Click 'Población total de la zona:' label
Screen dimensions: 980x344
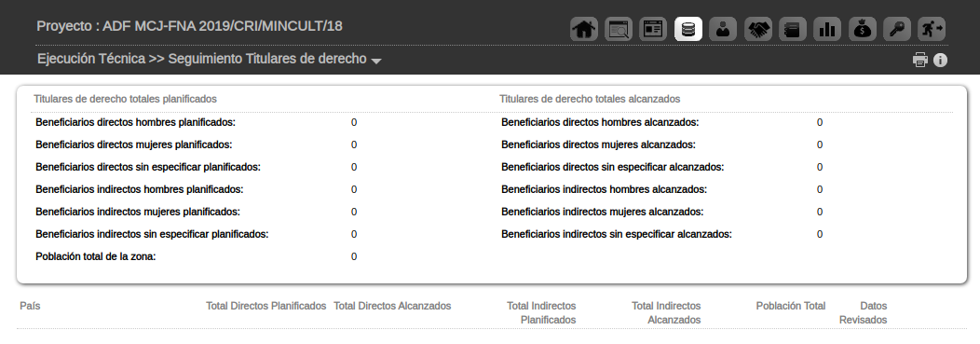[x=96, y=256]
